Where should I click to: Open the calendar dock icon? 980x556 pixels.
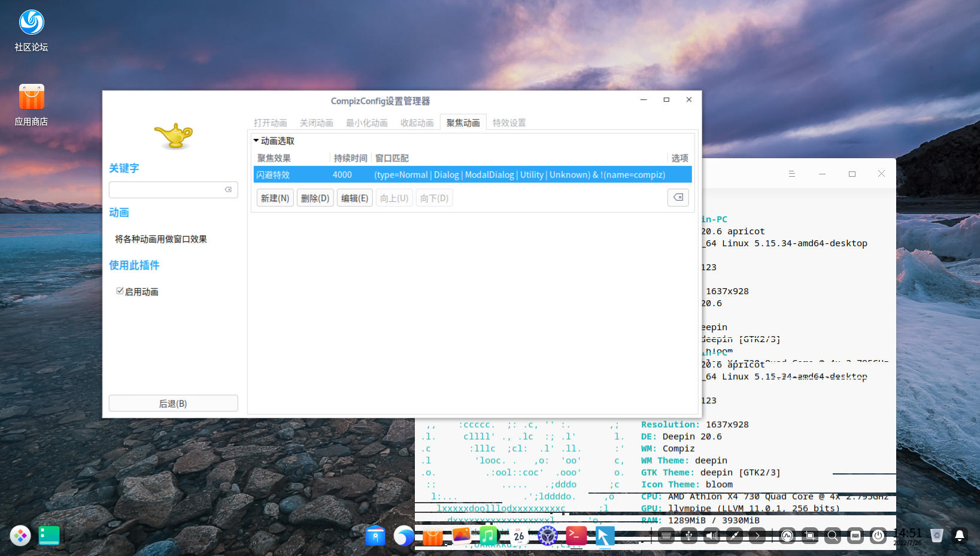click(x=519, y=536)
